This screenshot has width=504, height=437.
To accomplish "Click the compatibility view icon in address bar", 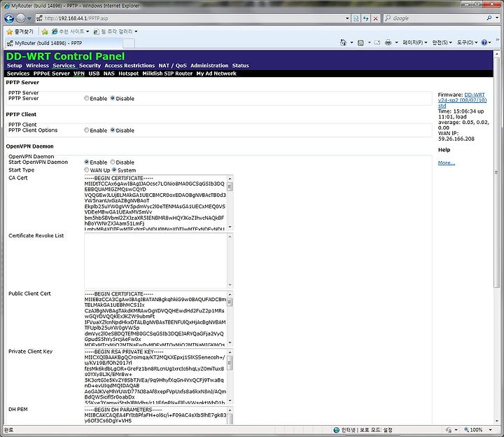I will (x=356, y=18).
